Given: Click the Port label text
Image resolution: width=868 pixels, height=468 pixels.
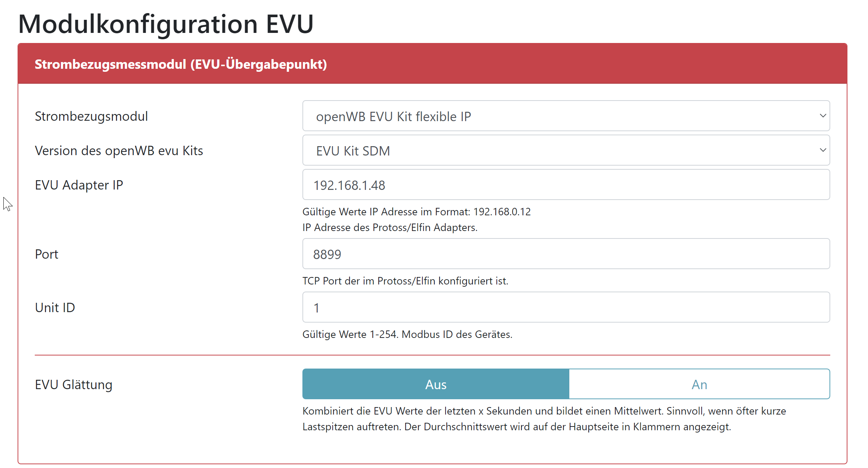Looking at the screenshot, I should (x=47, y=254).
